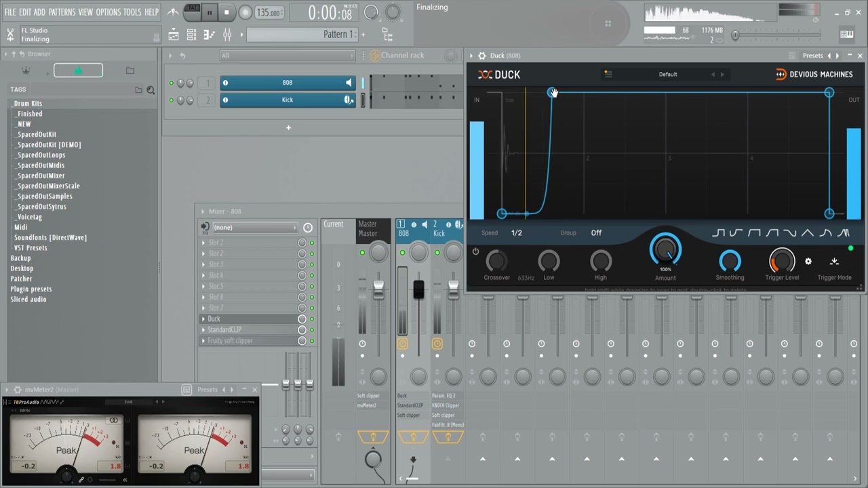Viewport: 868px width, 488px height.
Task: Open the Fruity soft clipper slot arrow
Action: pos(203,340)
